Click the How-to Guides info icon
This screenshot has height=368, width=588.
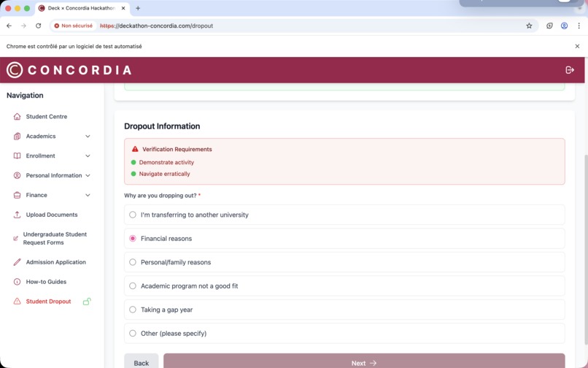tap(17, 282)
